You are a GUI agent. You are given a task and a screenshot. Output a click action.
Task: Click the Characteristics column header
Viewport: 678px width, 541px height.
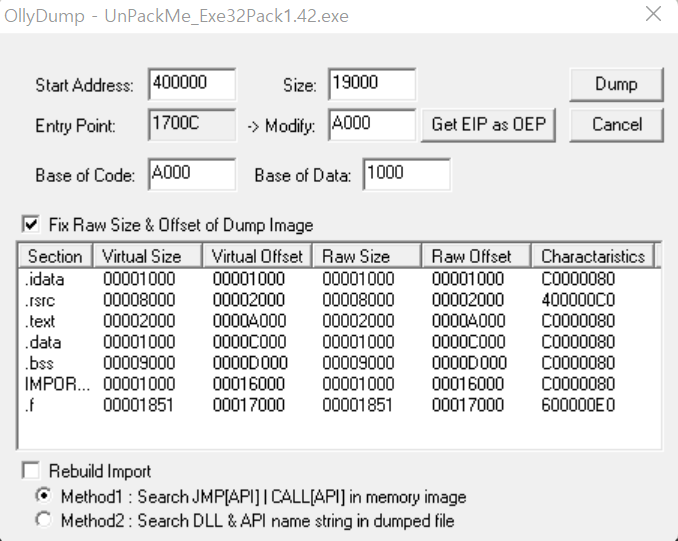pos(593,256)
